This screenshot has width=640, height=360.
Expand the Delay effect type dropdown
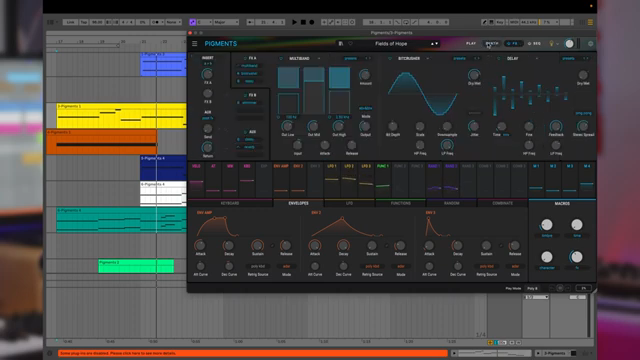pyautogui.click(x=537, y=58)
